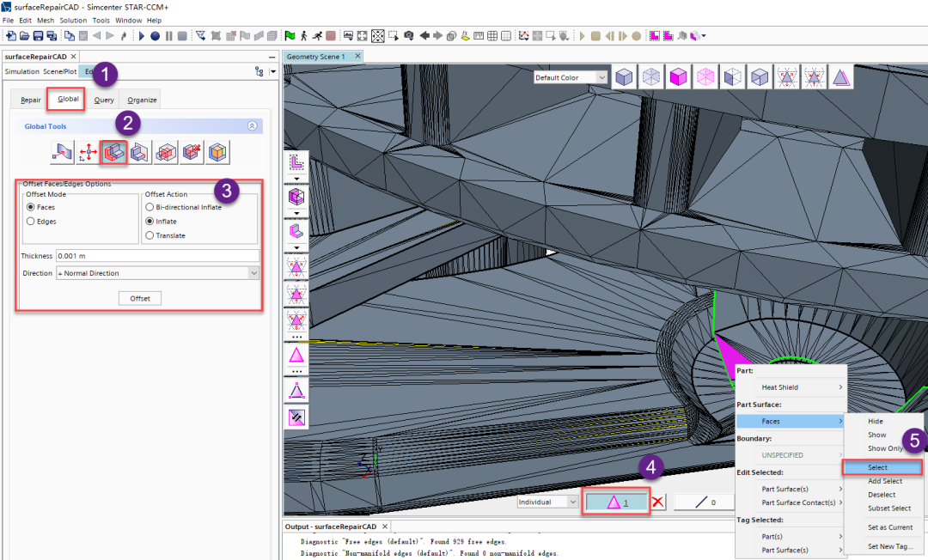Screen dimensions: 928x560
Task: Click the green flag Initialize Solution icon
Action: pos(290,36)
